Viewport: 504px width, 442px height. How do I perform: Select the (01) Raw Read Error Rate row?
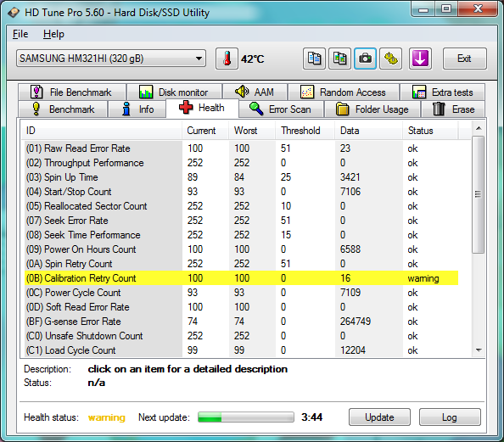point(241,148)
